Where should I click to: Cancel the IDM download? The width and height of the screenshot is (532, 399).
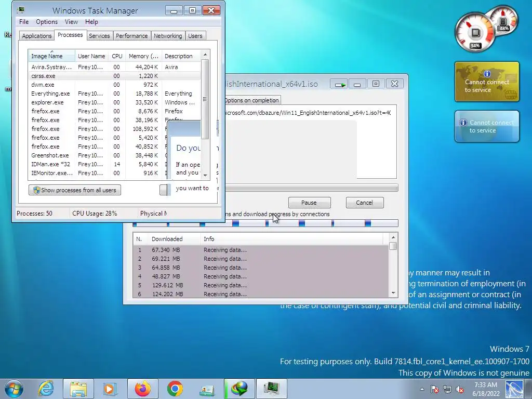pos(364,203)
